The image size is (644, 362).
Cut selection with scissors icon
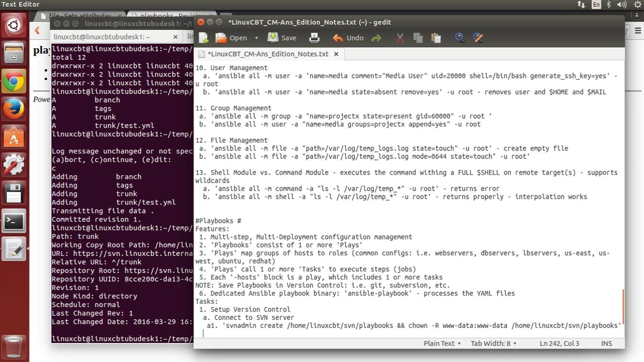(400, 38)
